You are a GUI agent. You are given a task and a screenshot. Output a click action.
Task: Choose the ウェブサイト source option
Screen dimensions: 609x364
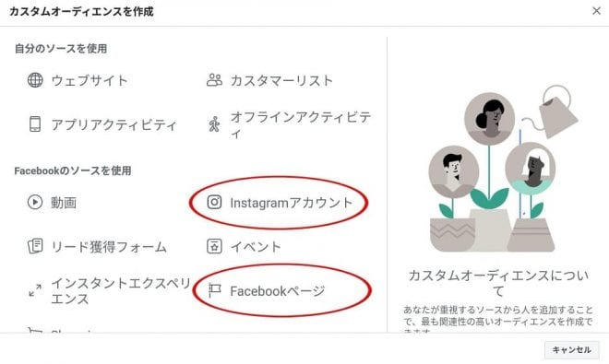tap(90, 80)
